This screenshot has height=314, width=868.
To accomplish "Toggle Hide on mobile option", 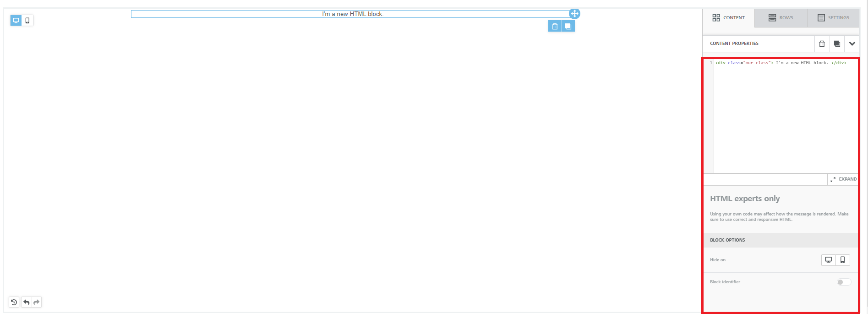I will [842, 260].
